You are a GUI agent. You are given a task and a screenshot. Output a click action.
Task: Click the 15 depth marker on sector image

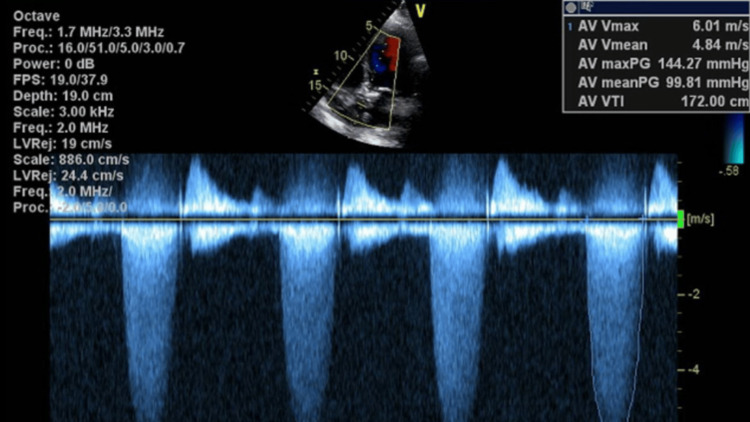(315, 86)
